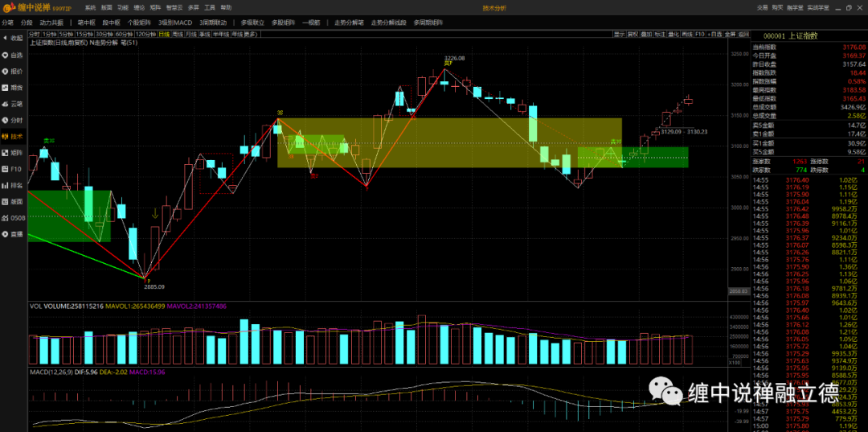868x432 pixels.
Task: Switch chart period to 5分钟
Action: coord(66,35)
